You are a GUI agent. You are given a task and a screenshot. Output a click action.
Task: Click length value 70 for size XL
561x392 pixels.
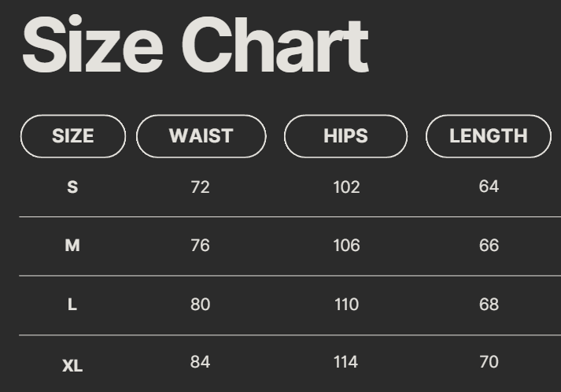[x=489, y=362]
